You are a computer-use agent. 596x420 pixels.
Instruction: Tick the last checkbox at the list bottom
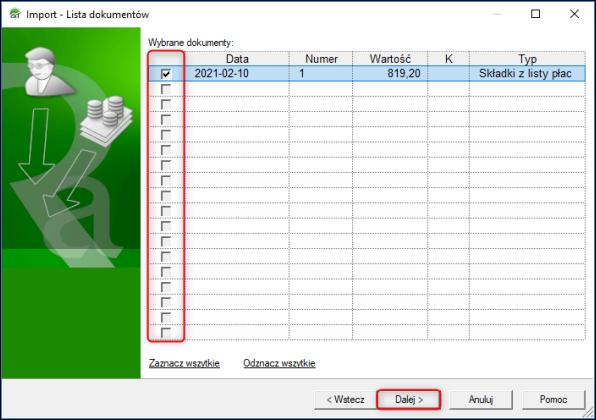166,333
